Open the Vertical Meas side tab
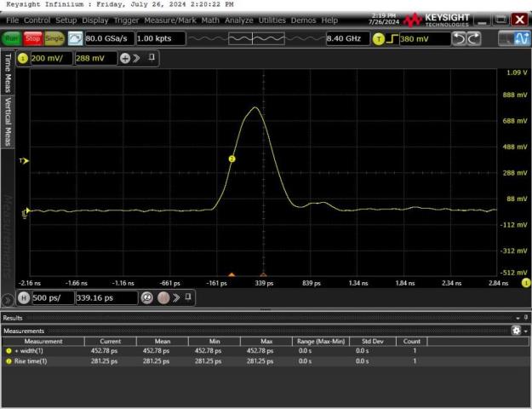 click(x=9, y=121)
